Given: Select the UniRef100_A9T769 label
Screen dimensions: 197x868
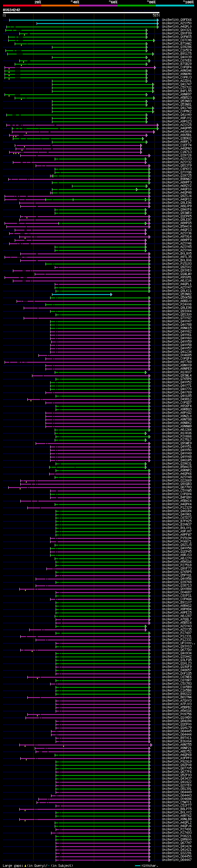Looking at the screenshot, I should pos(176,362).
